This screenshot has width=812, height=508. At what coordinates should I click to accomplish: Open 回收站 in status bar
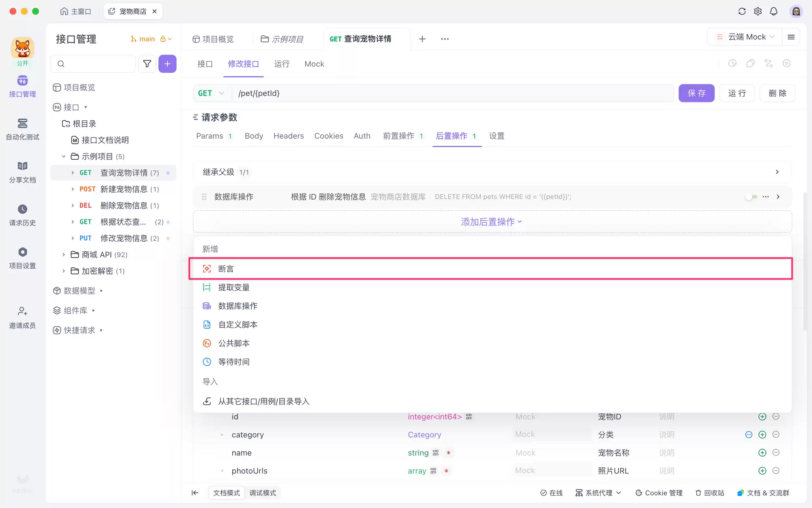[710, 493]
